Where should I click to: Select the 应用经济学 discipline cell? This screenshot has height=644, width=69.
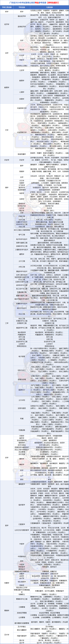[22, 26]
